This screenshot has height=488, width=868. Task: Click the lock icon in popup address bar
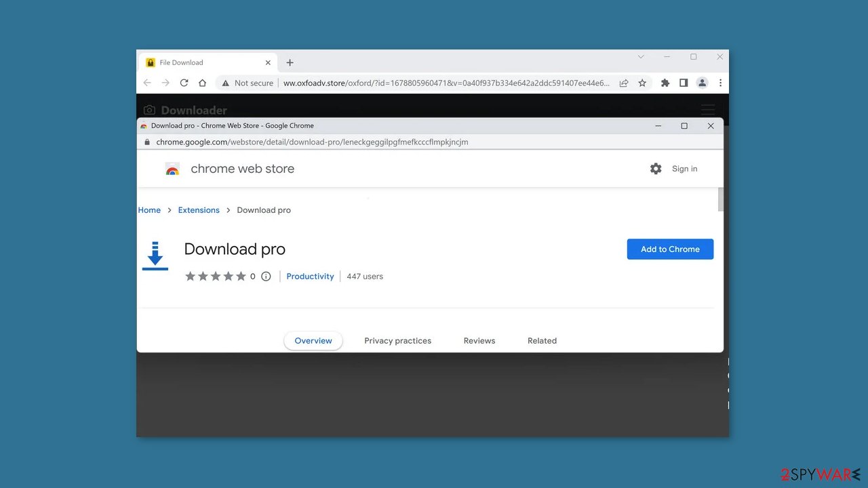click(x=146, y=142)
